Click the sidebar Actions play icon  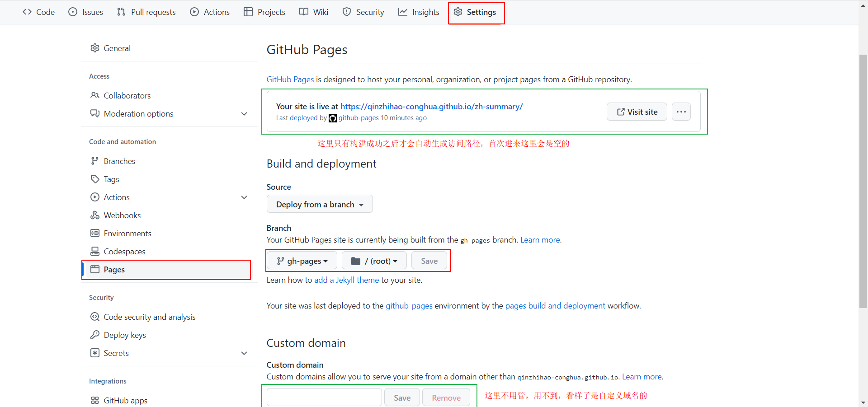95,197
